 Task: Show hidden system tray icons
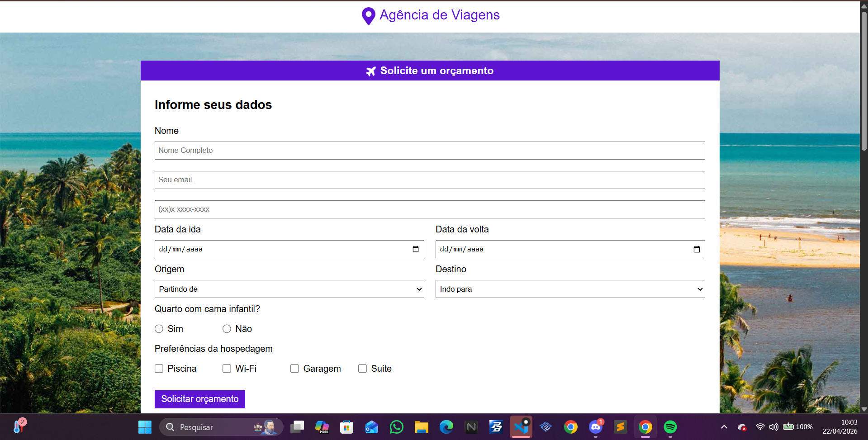coord(724,427)
